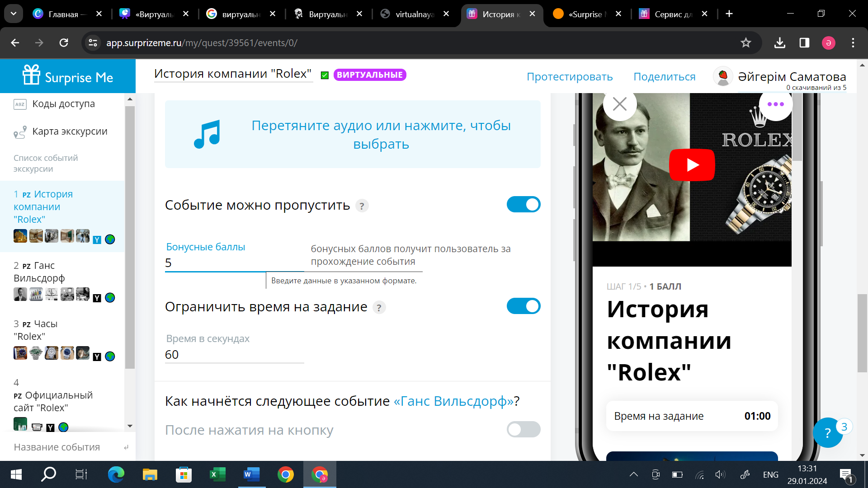Open 'Карта экскурсии' in the sidebar
This screenshot has width=868, height=488.
70,131
